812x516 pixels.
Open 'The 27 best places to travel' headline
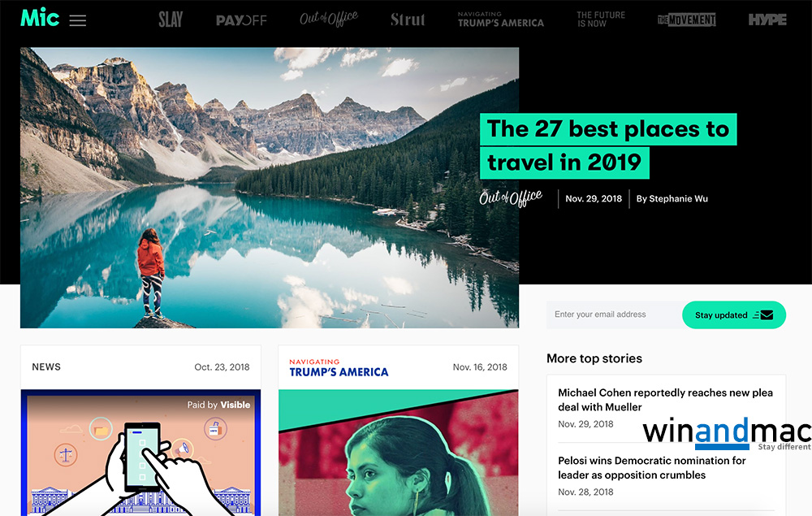[x=608, y=146]
